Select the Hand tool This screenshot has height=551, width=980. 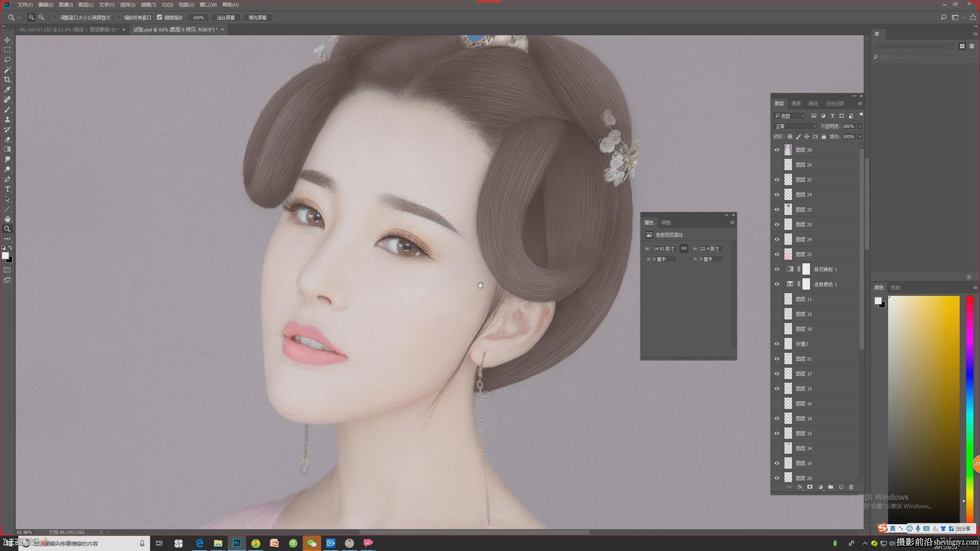pyautogui.click(x=7, y=219)
